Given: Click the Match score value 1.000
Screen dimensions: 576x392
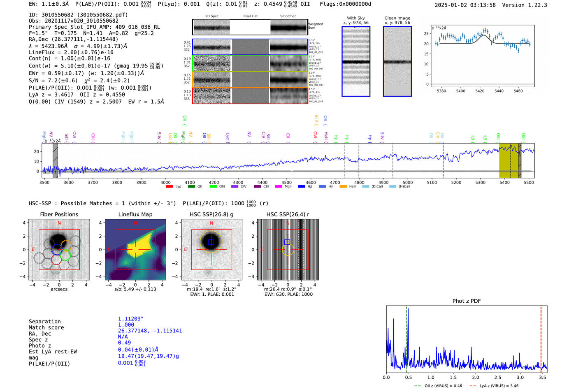Looking at the screenshot, I should [126, 325].
